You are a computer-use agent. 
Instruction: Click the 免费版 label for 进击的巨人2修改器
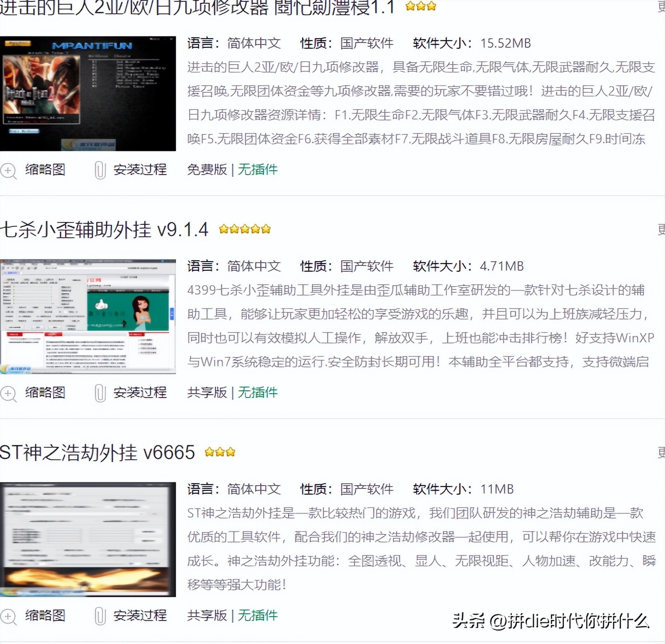coord(206,170)
